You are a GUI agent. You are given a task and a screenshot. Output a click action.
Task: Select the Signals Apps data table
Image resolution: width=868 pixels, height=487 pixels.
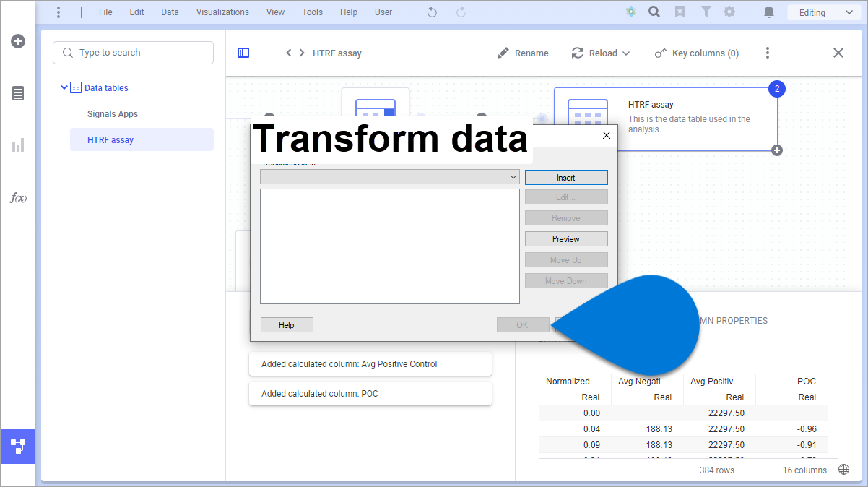[113, 114]
